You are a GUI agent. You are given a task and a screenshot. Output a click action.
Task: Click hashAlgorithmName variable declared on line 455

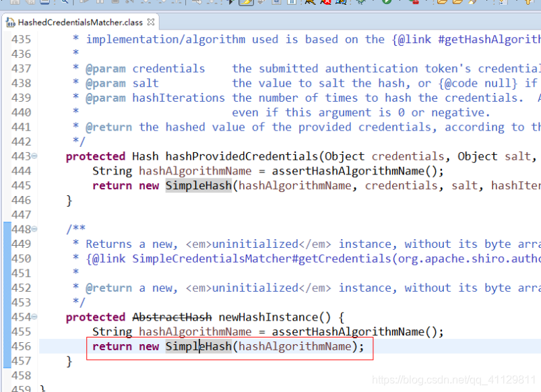click(195, 332)
